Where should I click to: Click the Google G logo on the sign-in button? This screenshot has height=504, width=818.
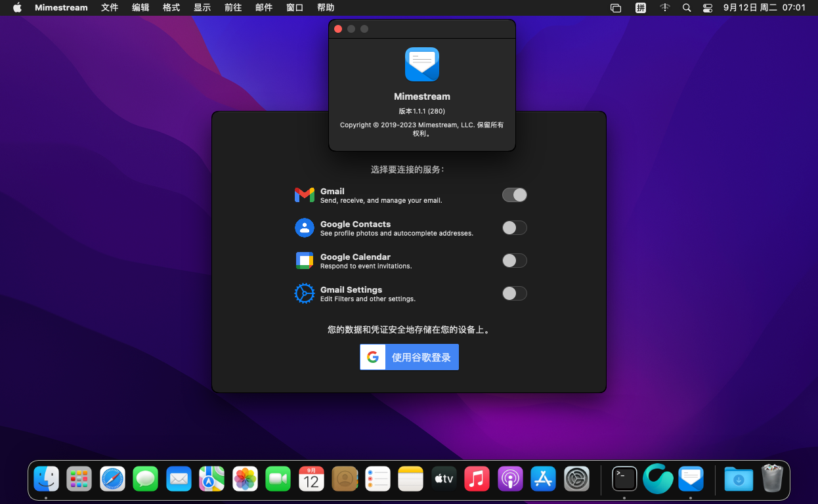[x=372, y=356]
